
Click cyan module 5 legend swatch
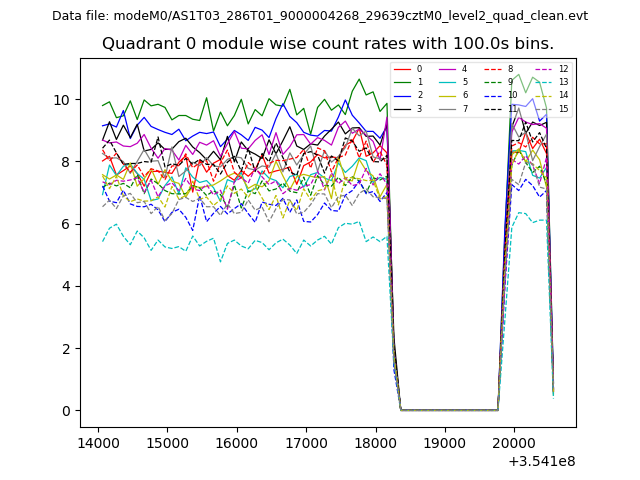pyautogui.click(x=448, y=82)
